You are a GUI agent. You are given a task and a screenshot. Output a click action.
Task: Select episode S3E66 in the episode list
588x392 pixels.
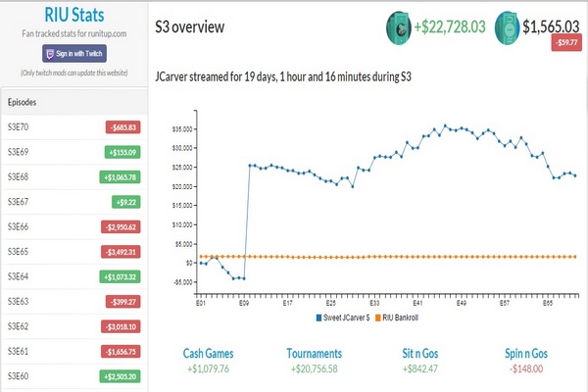coord(22,226)
